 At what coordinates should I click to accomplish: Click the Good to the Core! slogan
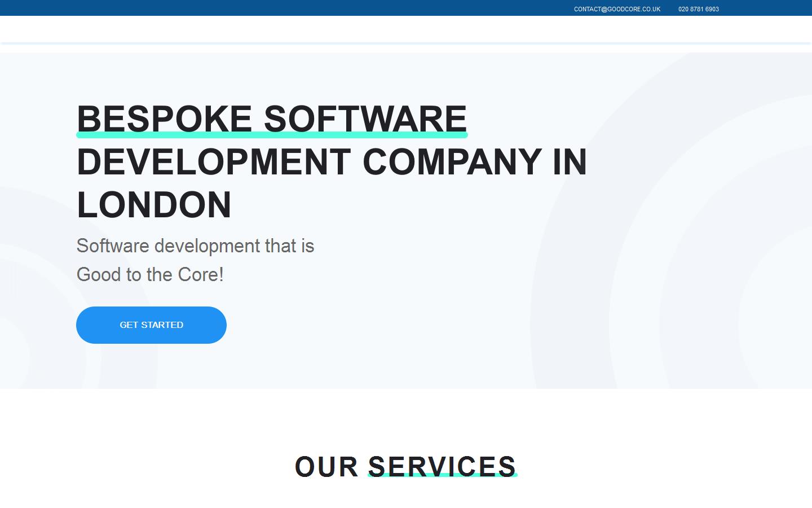[x=150, y=275]
